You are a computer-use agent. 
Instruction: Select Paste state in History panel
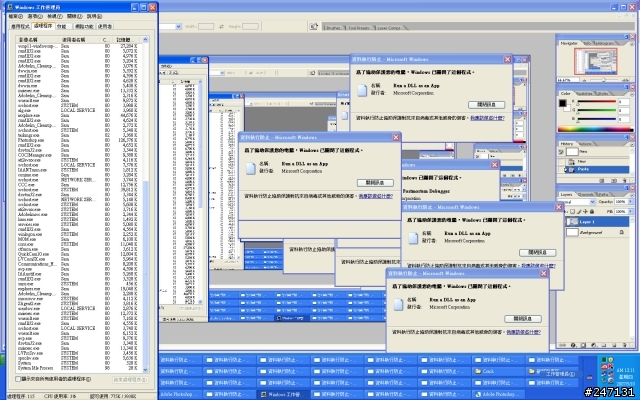[597, 169]
